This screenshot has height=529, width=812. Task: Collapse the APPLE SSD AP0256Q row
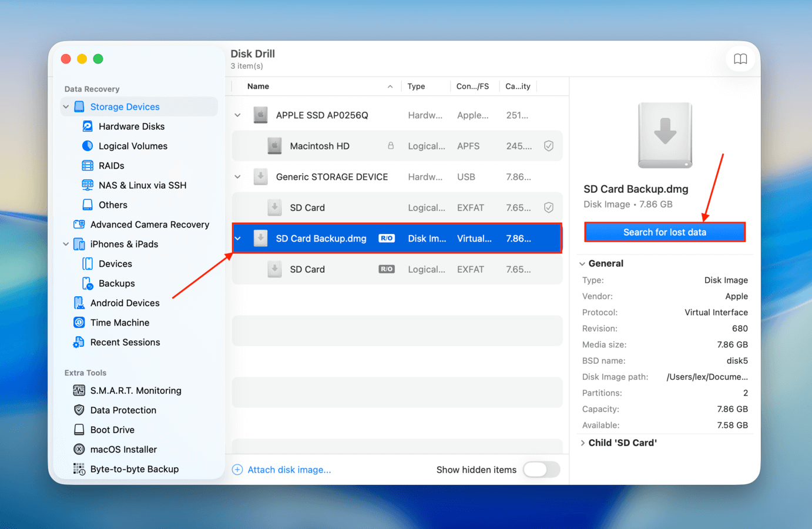237,115
